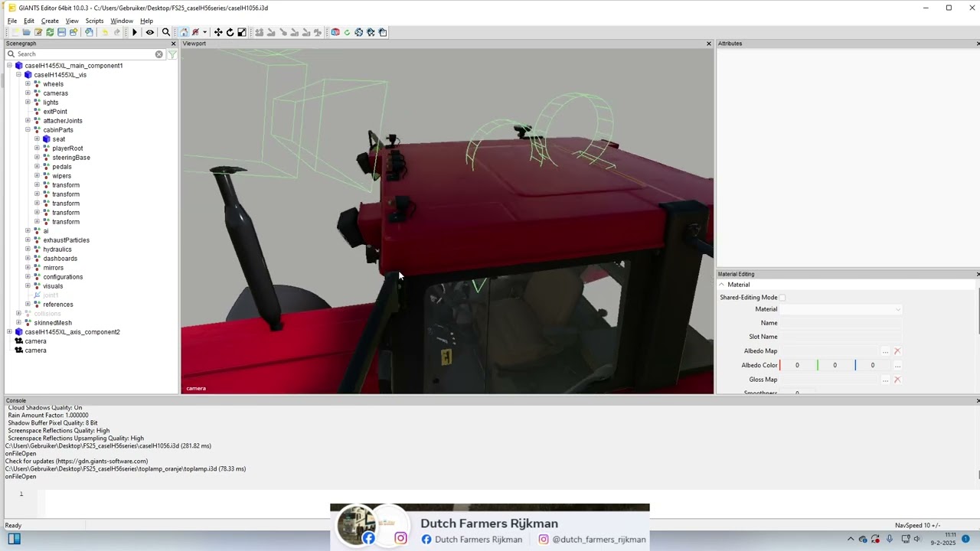Collapse the caseIH1455XL_vis node
This screenshot has width=980, height=551.
click(18, 75)
